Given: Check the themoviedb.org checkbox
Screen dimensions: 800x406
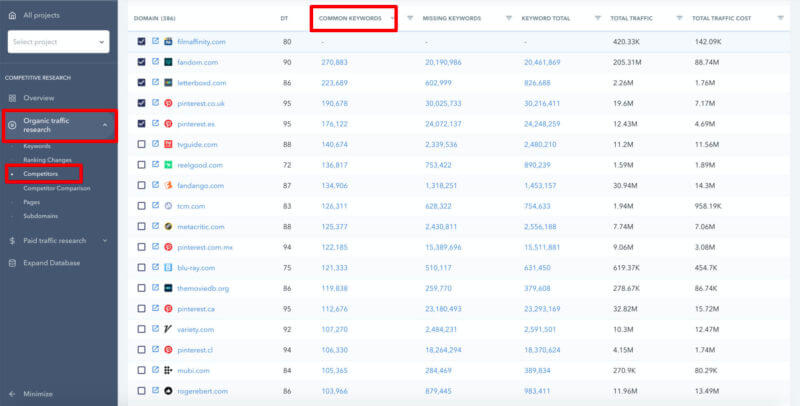Looking at the screenshot, I should [141, 288].
